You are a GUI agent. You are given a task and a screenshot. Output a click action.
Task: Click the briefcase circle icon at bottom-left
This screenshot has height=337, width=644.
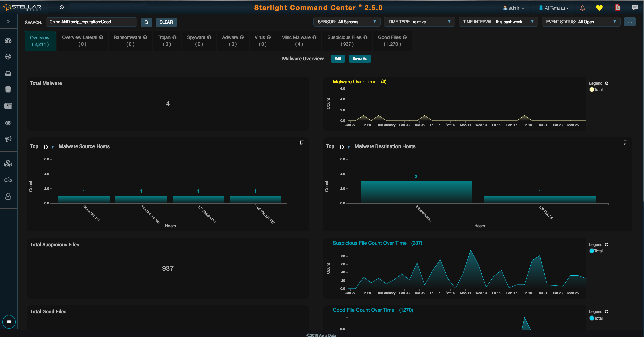9,322
